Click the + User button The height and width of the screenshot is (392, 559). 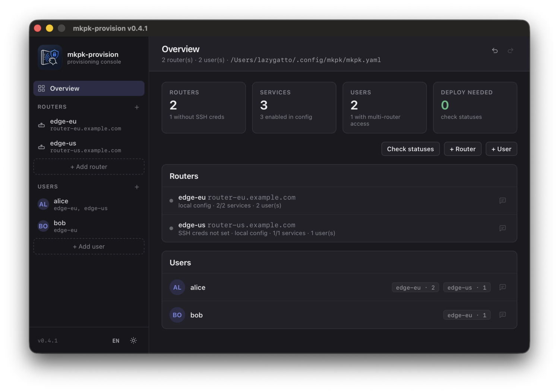501,149
